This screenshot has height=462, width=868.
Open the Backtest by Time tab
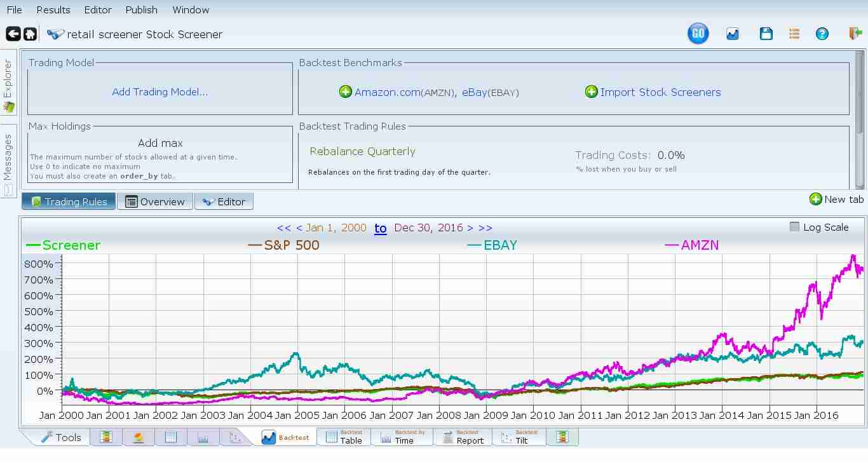tap(402, 437)
